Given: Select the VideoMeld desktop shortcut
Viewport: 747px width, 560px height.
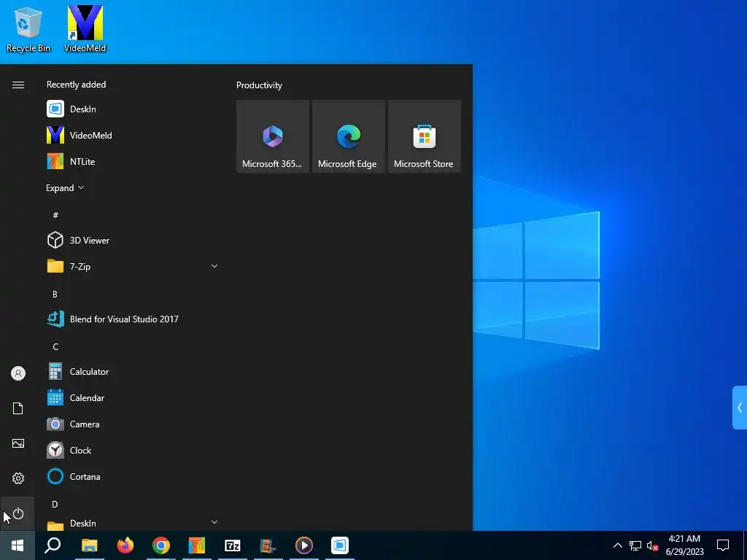Looking at the screenshot, I should (85, 29).
